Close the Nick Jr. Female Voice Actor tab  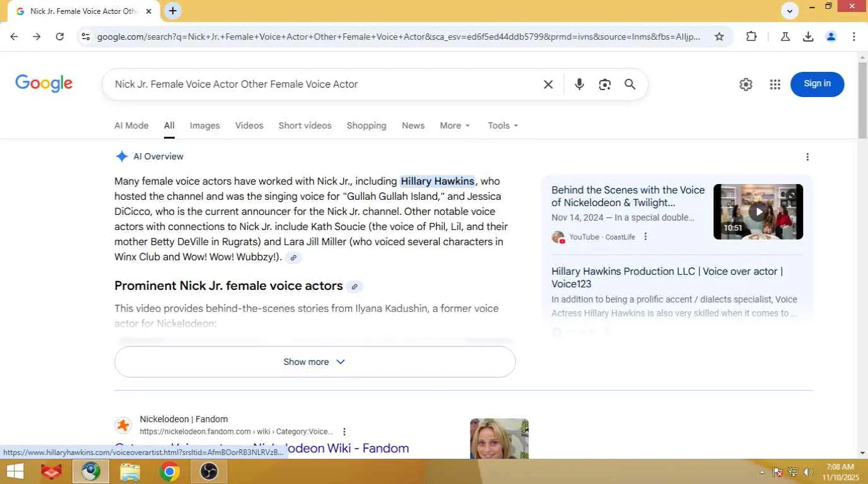(x=149, y=11)
